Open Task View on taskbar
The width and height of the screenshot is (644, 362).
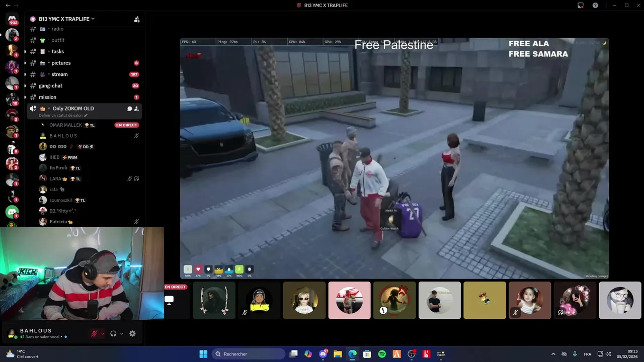(x=294, y=354)
